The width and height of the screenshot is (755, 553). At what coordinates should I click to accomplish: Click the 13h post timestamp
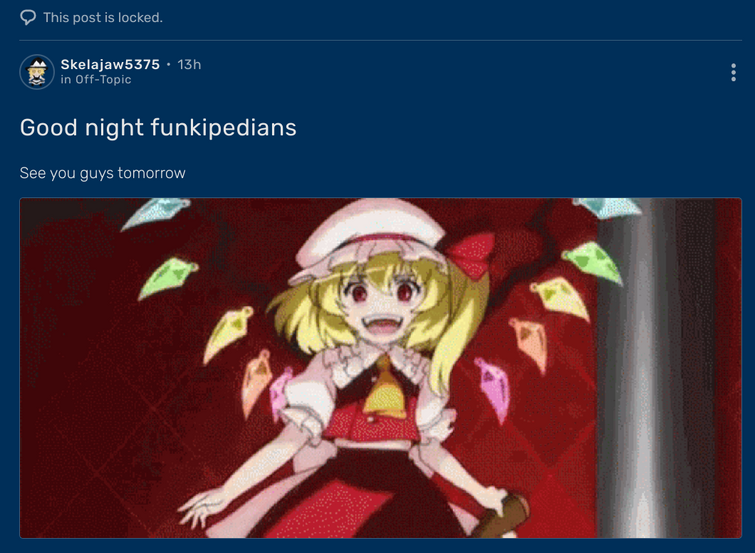189,64
